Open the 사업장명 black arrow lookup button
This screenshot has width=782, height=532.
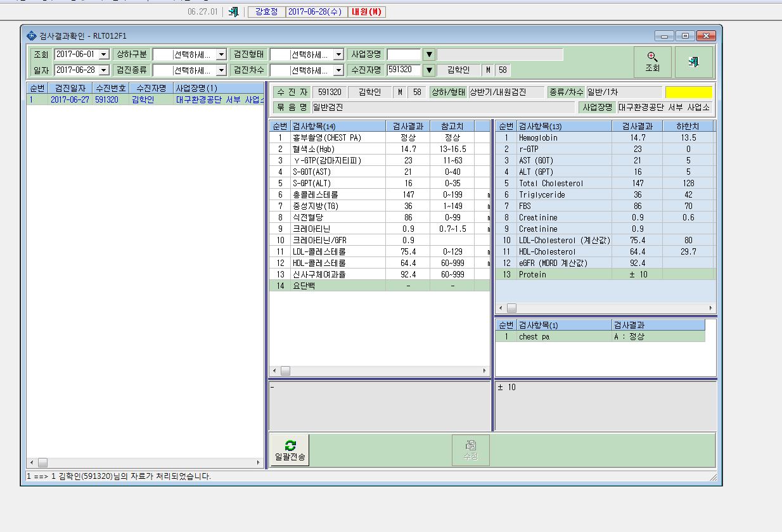pyautogui.click(x=429, y=54)
